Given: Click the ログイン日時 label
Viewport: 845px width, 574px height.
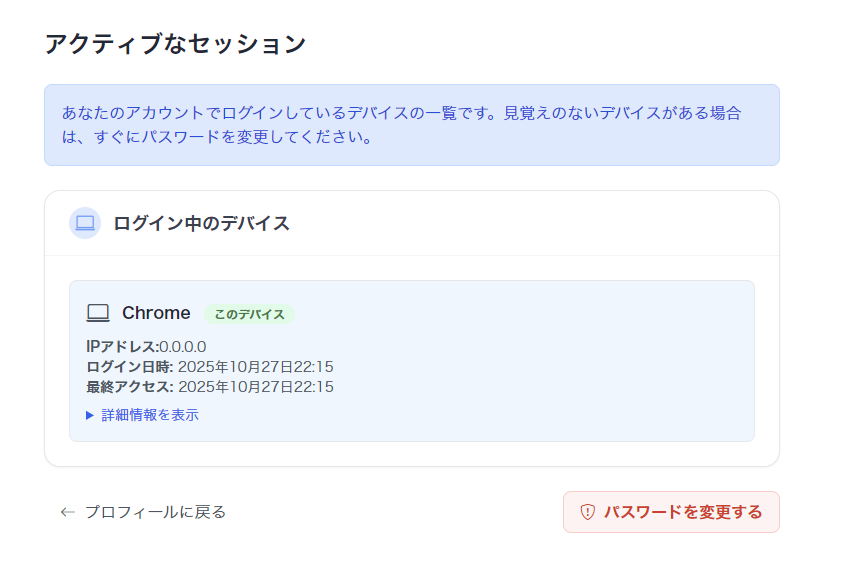Looking at the screenshot, I should [130, 367].
